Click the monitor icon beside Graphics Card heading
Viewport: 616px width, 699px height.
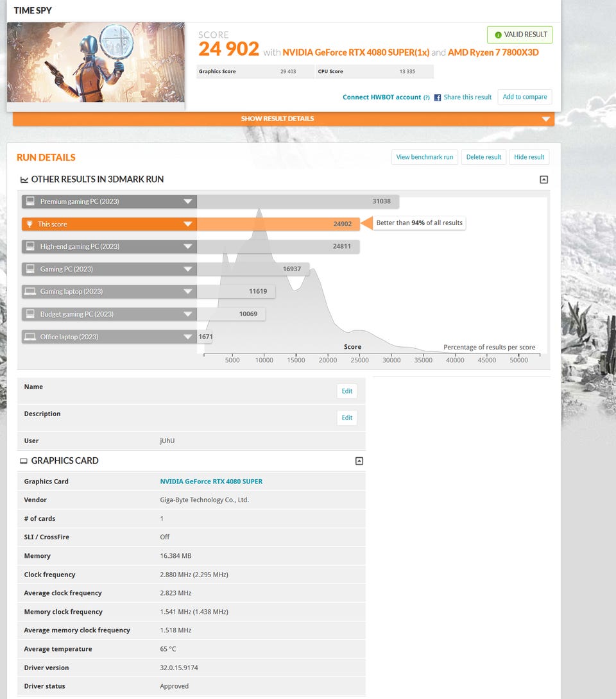24,461
